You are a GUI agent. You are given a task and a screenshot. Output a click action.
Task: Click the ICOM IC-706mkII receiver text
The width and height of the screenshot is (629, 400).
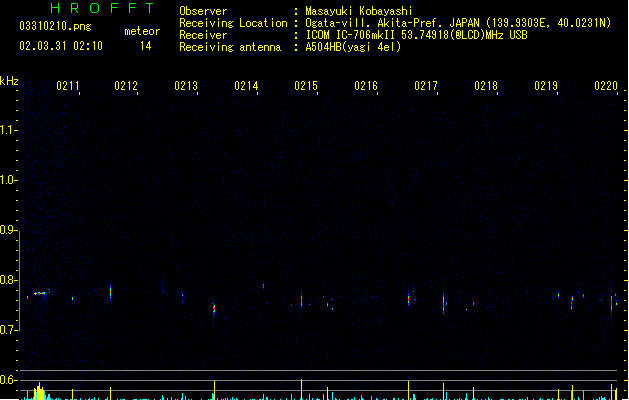[416, 35]
